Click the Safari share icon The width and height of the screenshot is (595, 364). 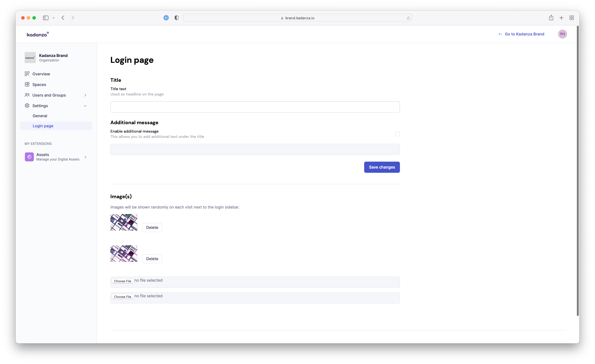(x=551, y=18)
